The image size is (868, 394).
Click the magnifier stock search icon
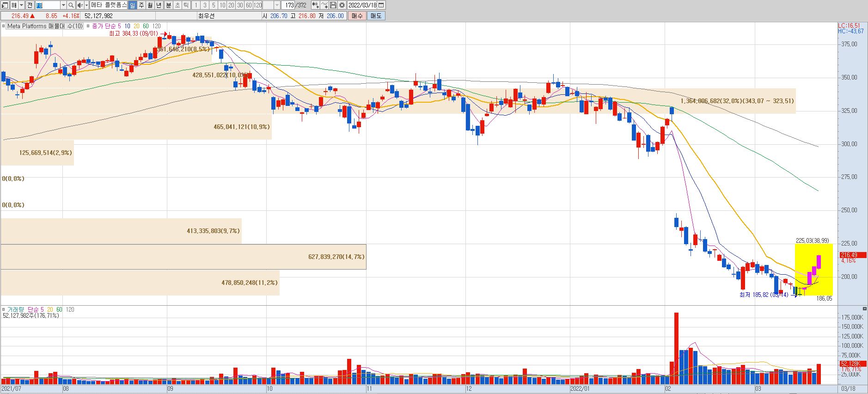pyautogui.click(x=71, y=5)
